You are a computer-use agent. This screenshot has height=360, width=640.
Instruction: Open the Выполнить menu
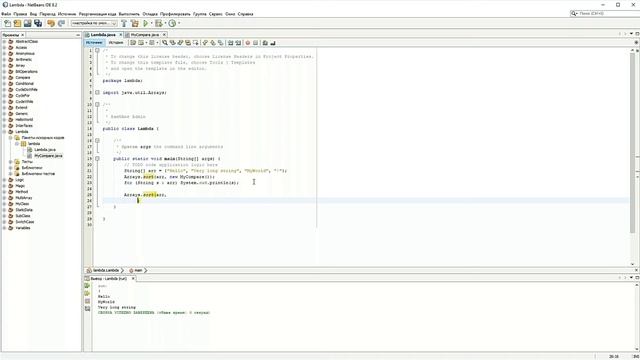click(x=129, y=14)
